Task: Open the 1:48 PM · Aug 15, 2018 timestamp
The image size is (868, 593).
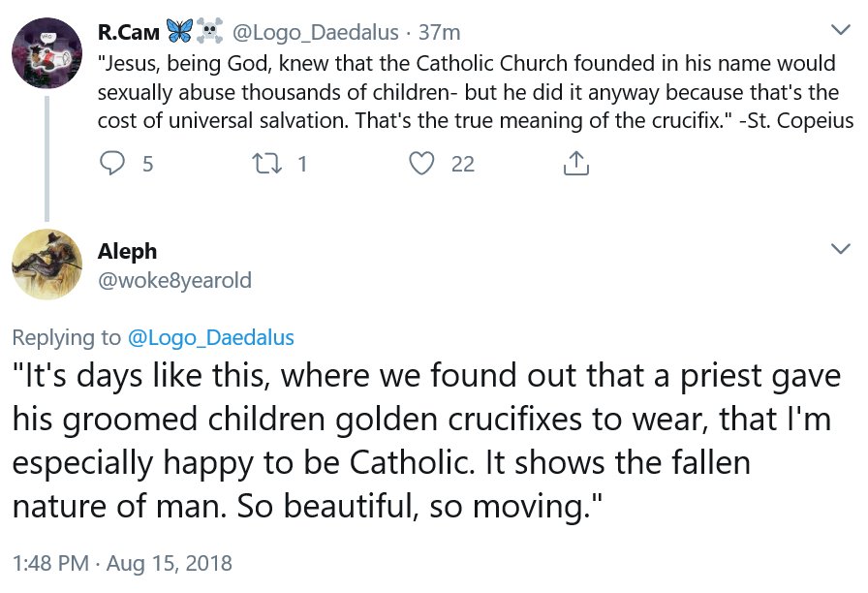Action: coord(122,563)
